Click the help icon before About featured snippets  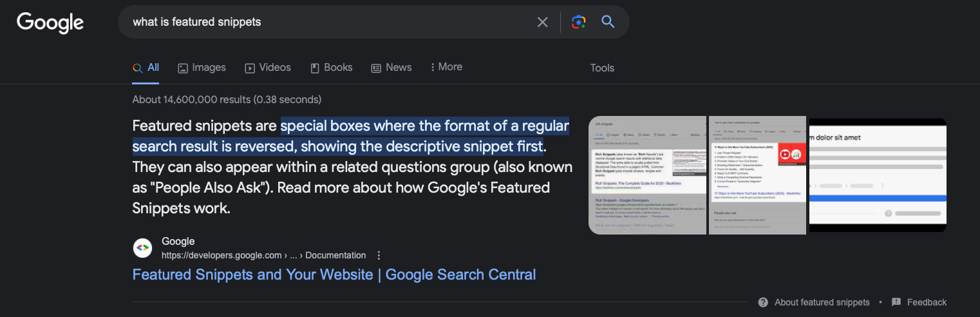763,302
